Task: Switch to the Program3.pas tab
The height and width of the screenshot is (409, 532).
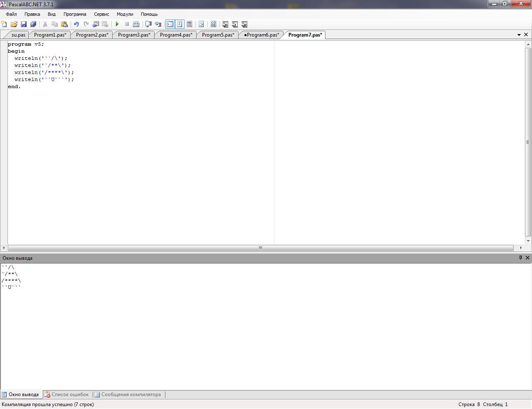Action: click(134, 35)
